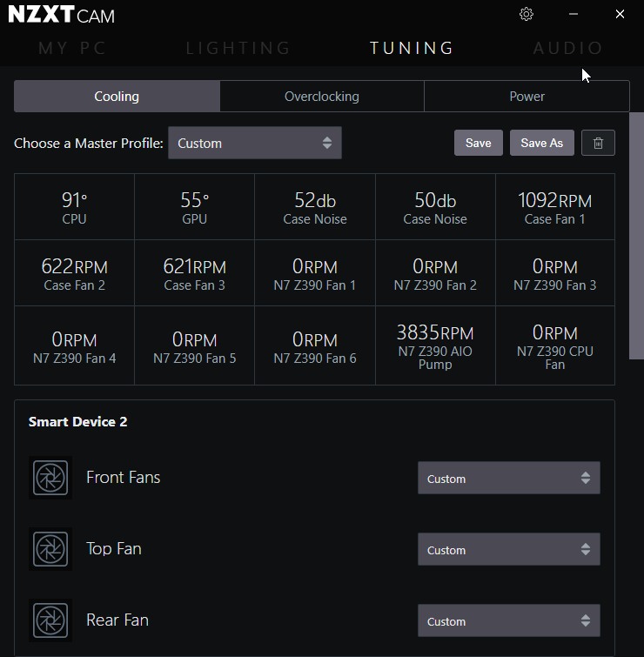Click the NZXT CAM logo
This screenshot has height=657, width=644.
[x=61, y=15]
